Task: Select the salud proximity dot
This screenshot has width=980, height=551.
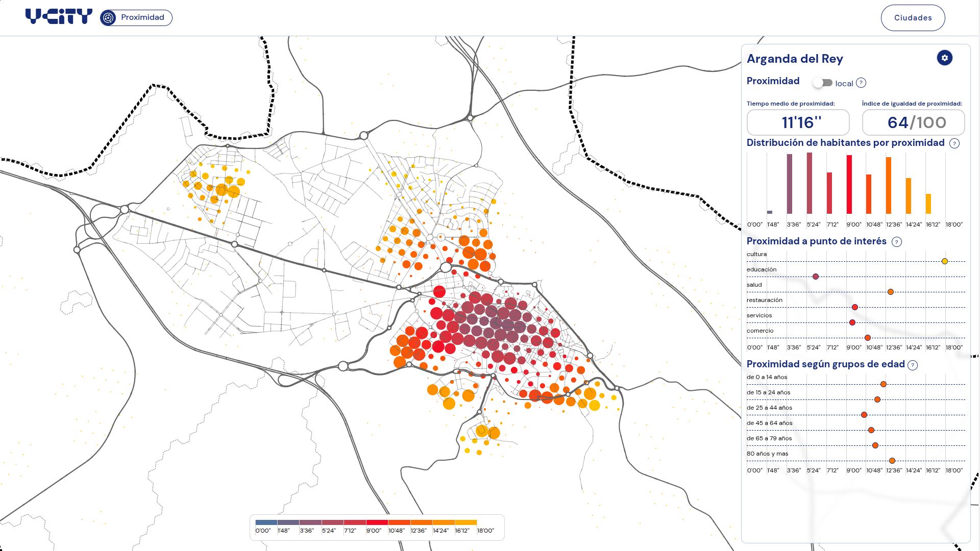Action: click(891, 292)
